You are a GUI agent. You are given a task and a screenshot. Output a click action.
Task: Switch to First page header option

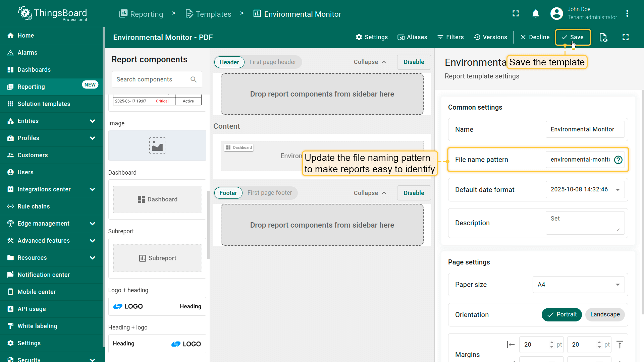coord(273,62)
